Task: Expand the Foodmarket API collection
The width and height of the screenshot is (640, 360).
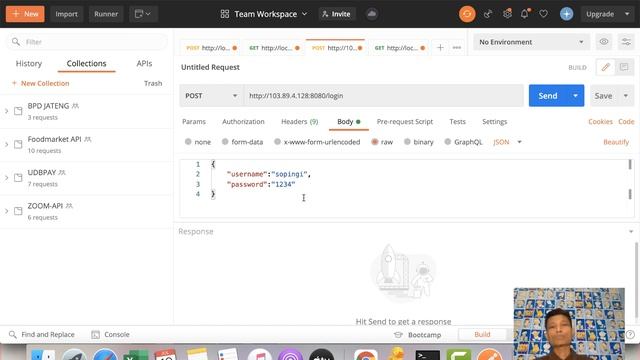Action: (7, 144)
